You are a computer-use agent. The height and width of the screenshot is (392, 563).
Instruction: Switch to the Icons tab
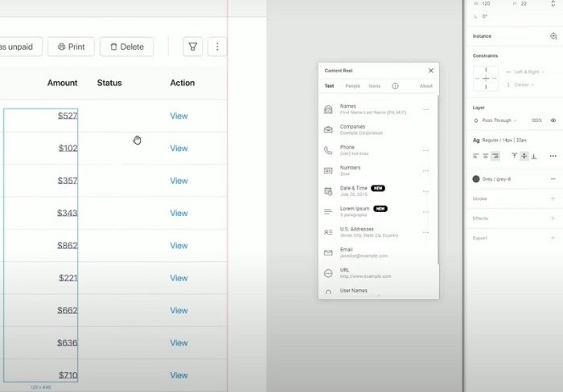point(374,86)
